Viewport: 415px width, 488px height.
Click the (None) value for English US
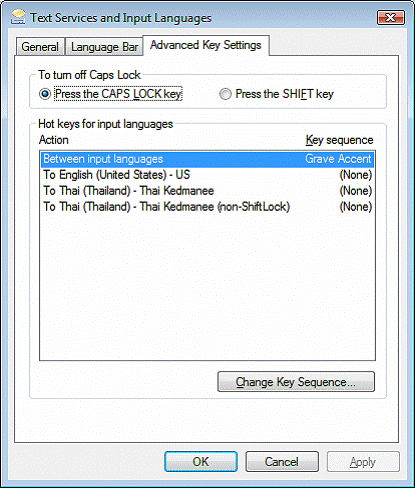tap(356, 175)
